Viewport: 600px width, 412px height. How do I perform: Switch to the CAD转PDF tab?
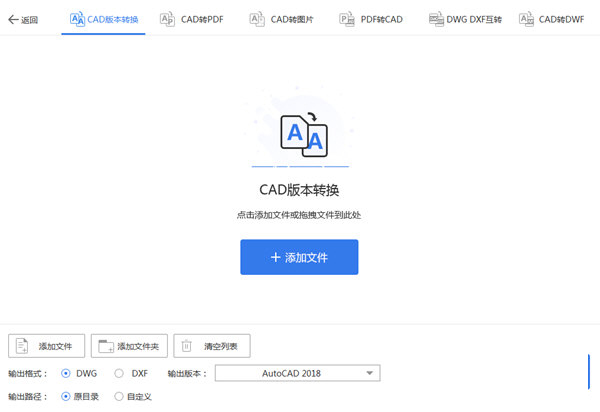coord(191,19)
